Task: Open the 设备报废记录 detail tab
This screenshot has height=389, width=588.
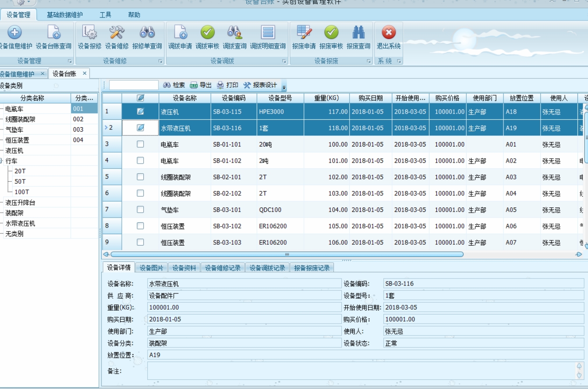Action: tap(312, 268)
